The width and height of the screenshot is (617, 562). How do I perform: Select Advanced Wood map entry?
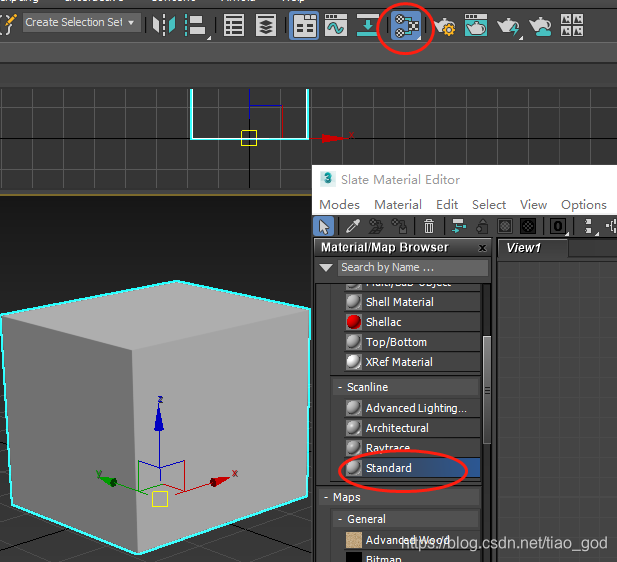click(412, 540)
